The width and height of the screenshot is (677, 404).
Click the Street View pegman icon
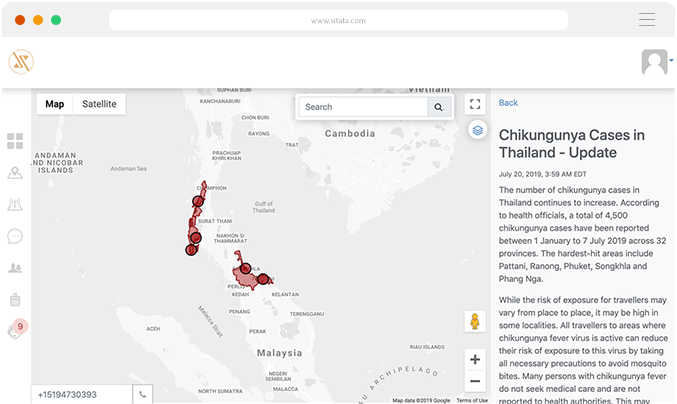click(475, 322)
